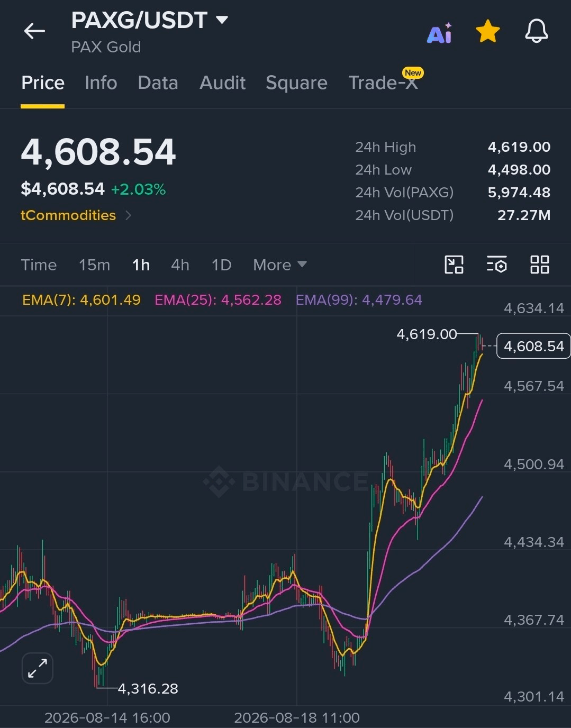The height and width of the screenshot is (728, 571).
Task: Switch to the Square tab
Action: (x=296, y=83)
